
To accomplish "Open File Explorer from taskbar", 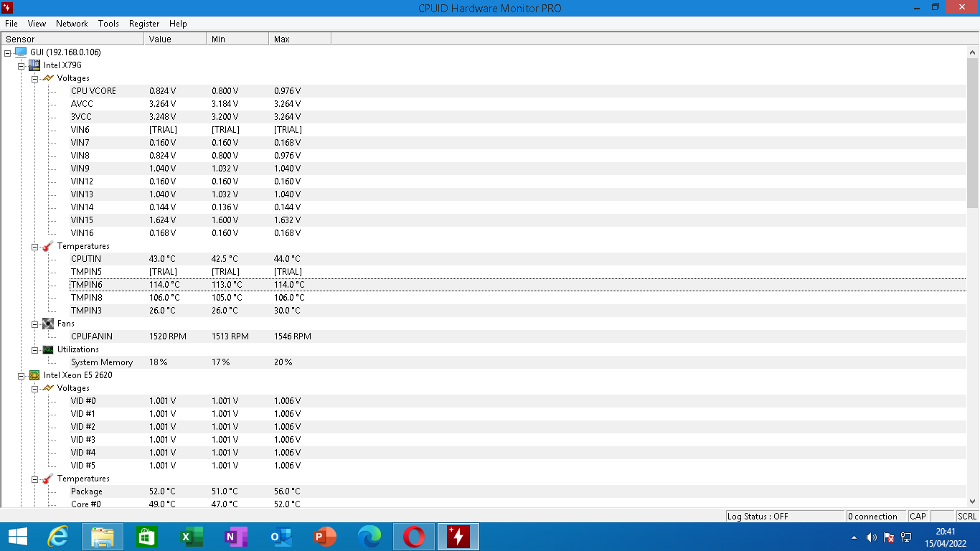I will click(x=103, y=537).
